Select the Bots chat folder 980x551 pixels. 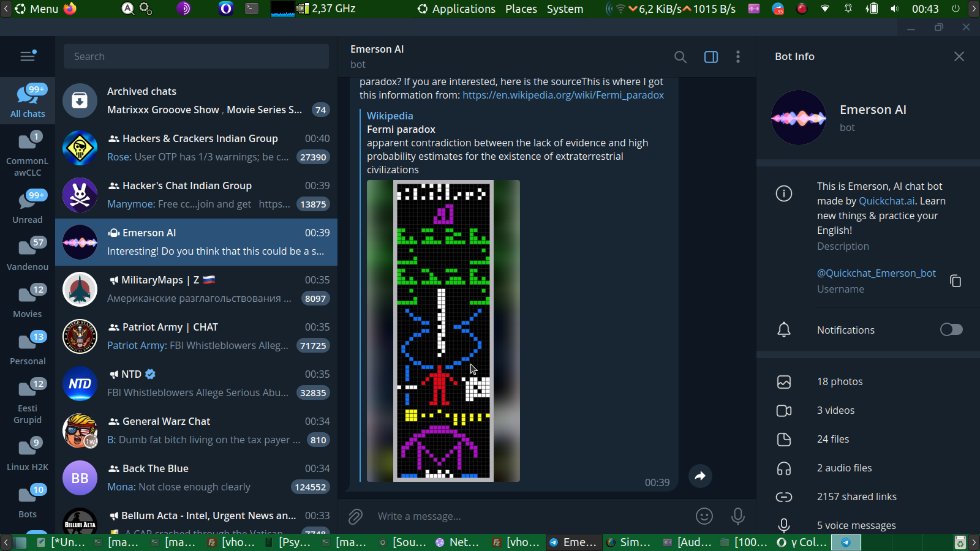pos(28,500)
